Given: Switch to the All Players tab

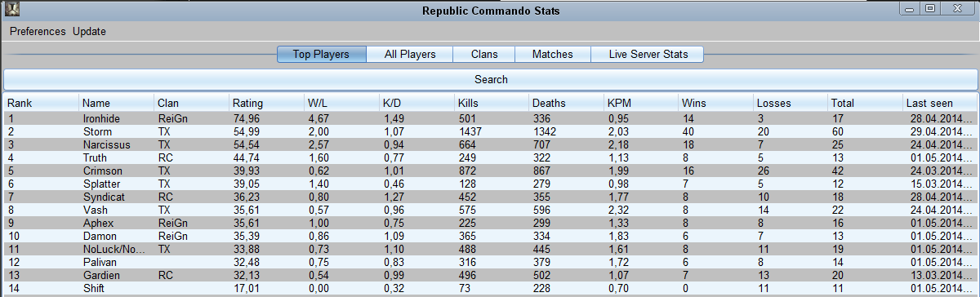Looking at the screenshot, I should coord(410,55).
